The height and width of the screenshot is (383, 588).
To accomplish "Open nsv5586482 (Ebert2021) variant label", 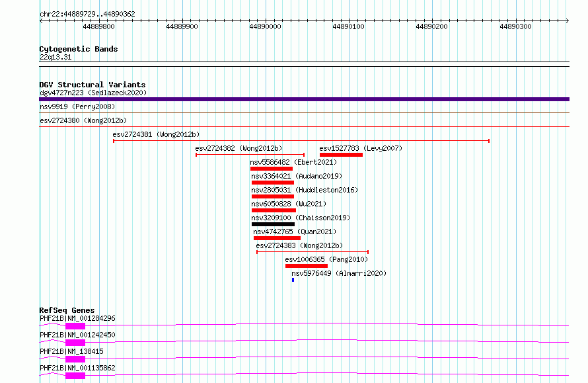I will [x=293, y=162].
